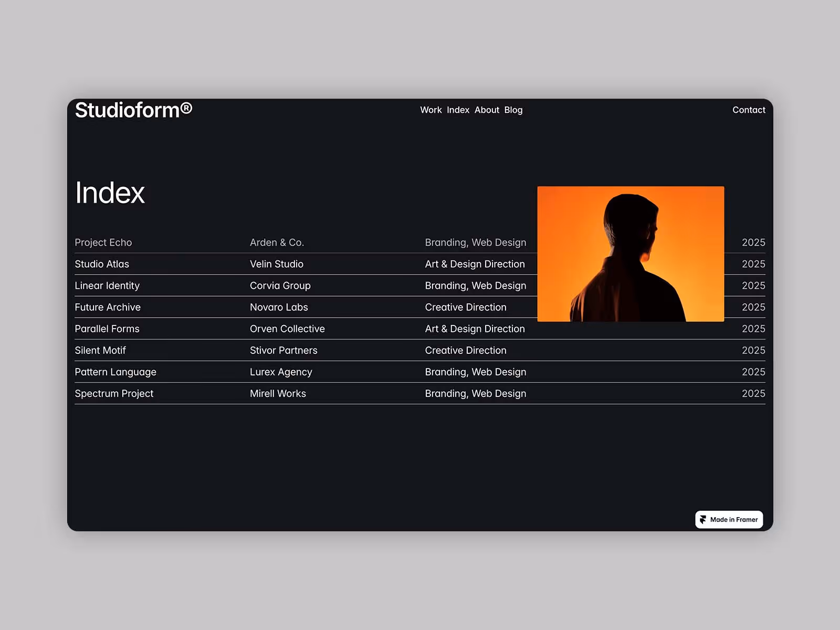Open the Project Echo entry
This screenshot has height=630, width=840.
(103, 242)
